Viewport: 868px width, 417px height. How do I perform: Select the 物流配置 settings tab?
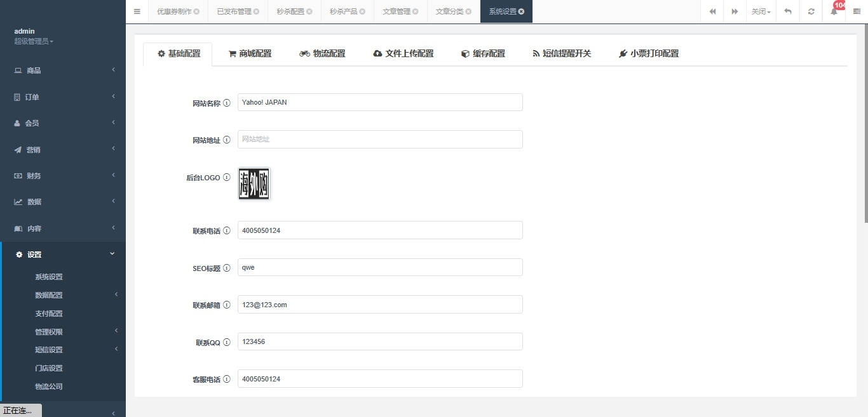coord(322,54)
